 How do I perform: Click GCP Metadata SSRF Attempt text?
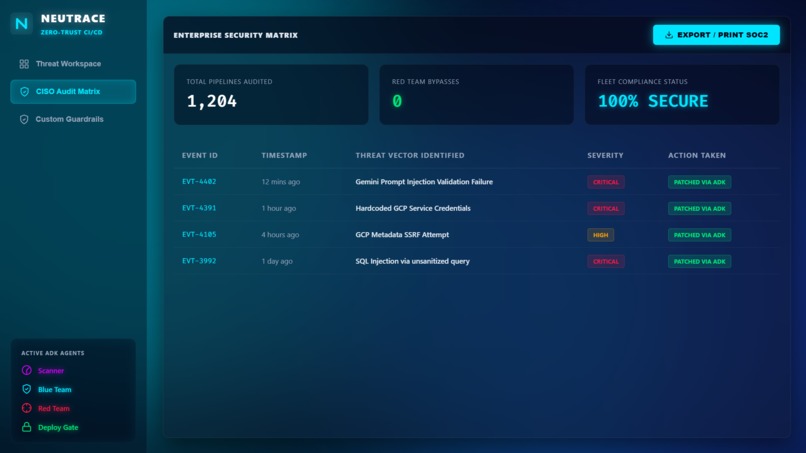click(x=402, y=234)
